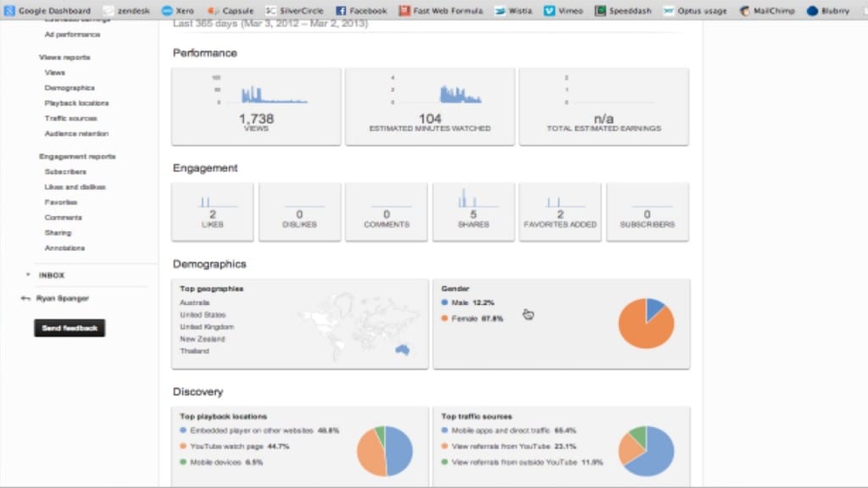Open the Facebook bookmark
The width and height of the screenshot is (868, 488).
tap(361, 10)
